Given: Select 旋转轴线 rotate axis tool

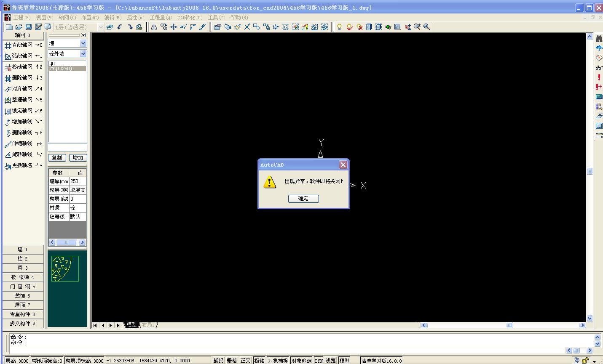Looking at the screenshot, I should 23,154.
